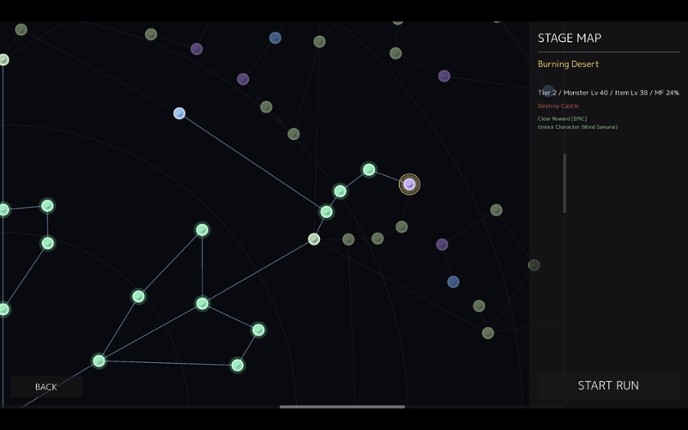Select the dim blue node beneath the lower-right purple node
Screen dimensions: 688x430
tap(453, 282)
